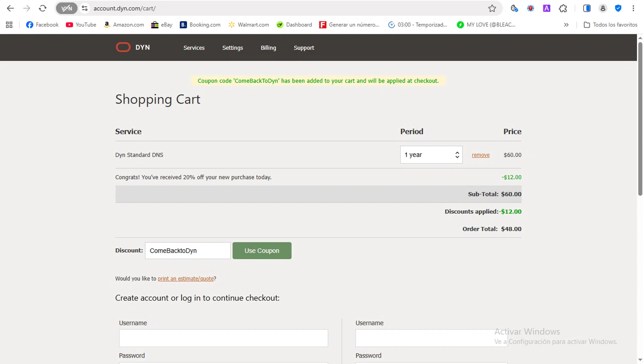Open the Settings menu
Screen dimensions: 643x364
point(232,48)
